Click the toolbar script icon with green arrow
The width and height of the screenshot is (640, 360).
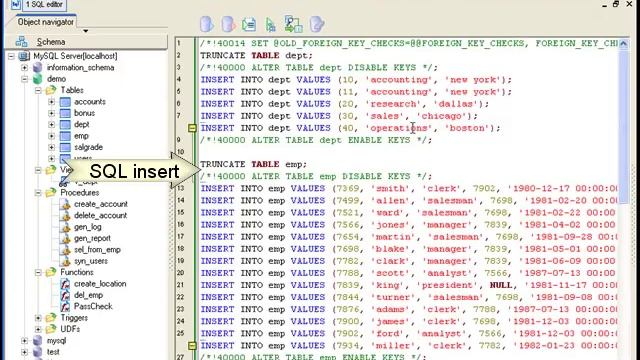pyautogui.click(x=249, y=24)
